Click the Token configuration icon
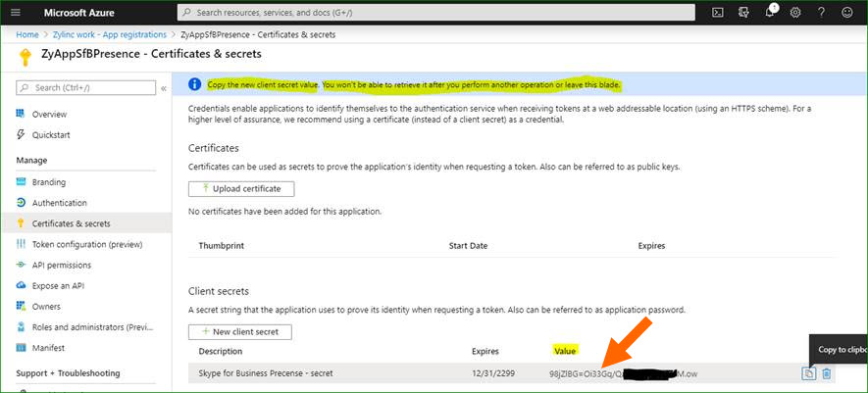Viewport: 868px width, 393px height. point(21,244)
